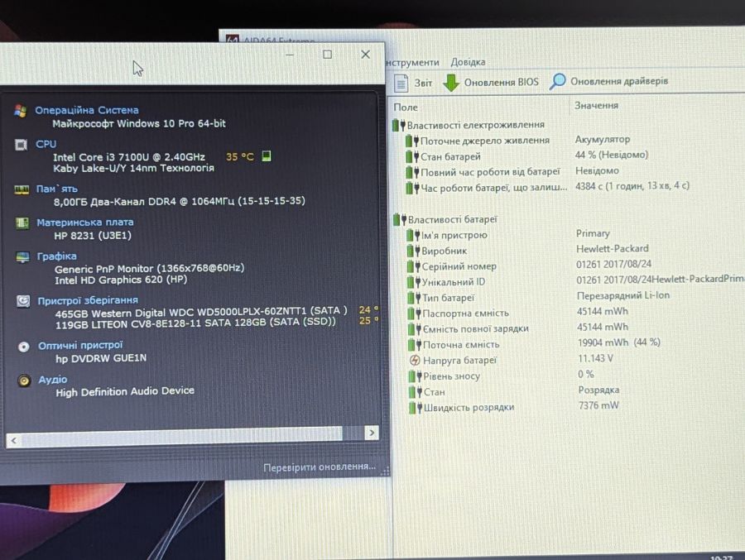Click the battery icon beside Властивості батареї
This screenshot has height=560, width=745.
click(x=400, y=219)
